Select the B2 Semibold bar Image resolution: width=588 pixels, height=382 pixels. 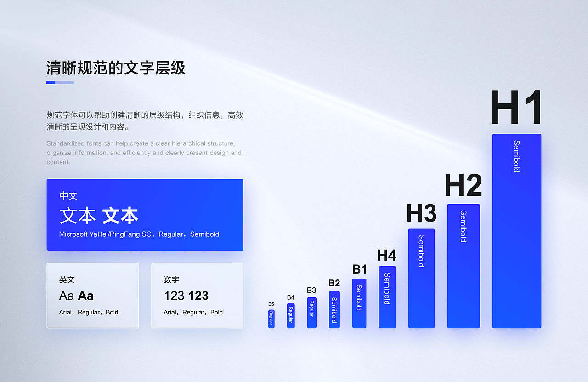click(x=334, y=309)
